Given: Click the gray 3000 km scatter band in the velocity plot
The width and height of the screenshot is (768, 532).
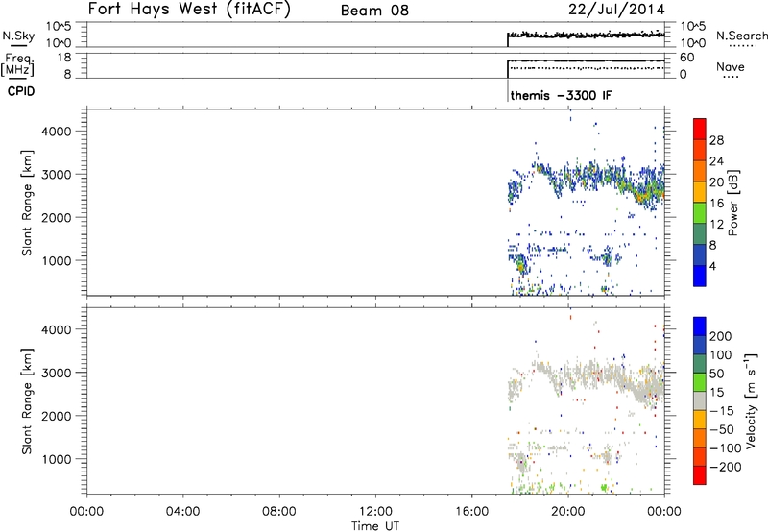Looking at the screenshot, I should click(588, 379).
